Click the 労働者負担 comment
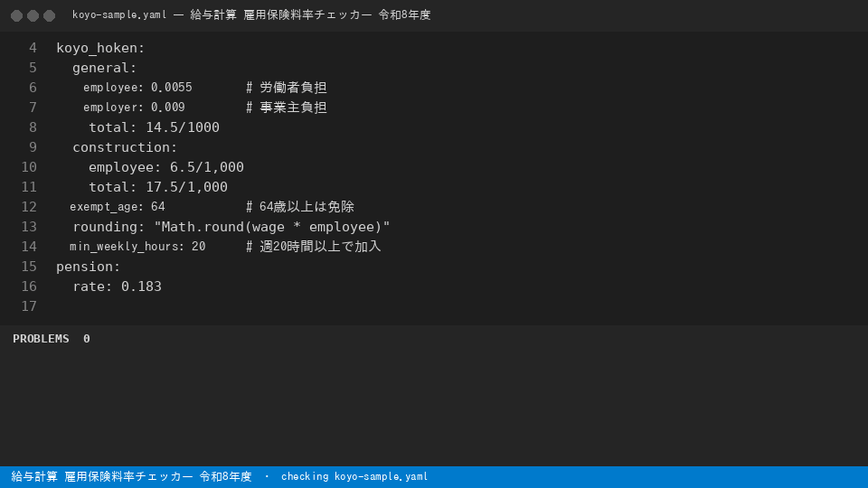This screenshot has width=868, height=488. pos(287,88)
